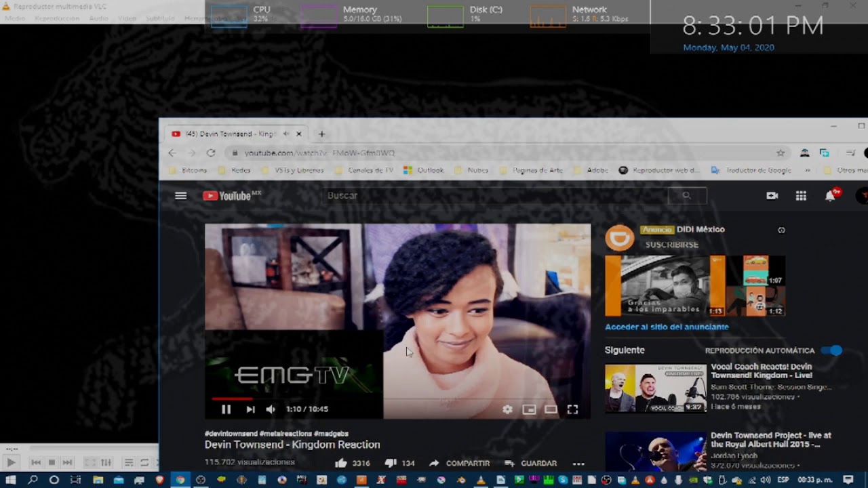Open Traductor de Google bookmark
Viewport: 868px width, 488px height.
[751, 171]
